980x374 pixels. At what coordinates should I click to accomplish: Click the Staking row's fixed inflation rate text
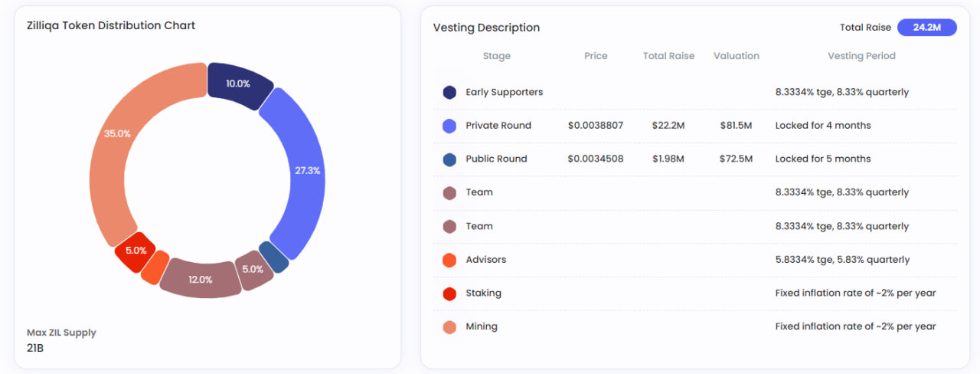(x=856, y=294)
